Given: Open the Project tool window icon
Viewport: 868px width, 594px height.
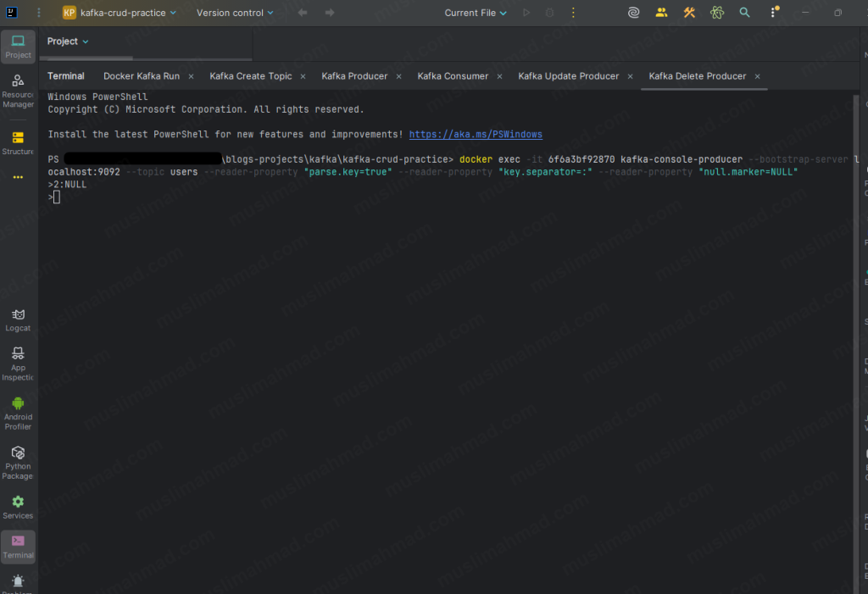Looking at the screenshot, I should click(18, 47).
